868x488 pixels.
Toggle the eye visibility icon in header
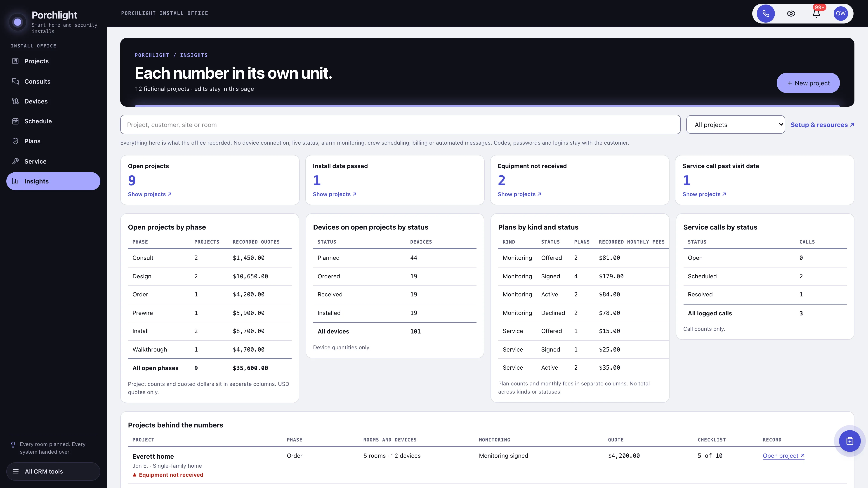(791, 14)
